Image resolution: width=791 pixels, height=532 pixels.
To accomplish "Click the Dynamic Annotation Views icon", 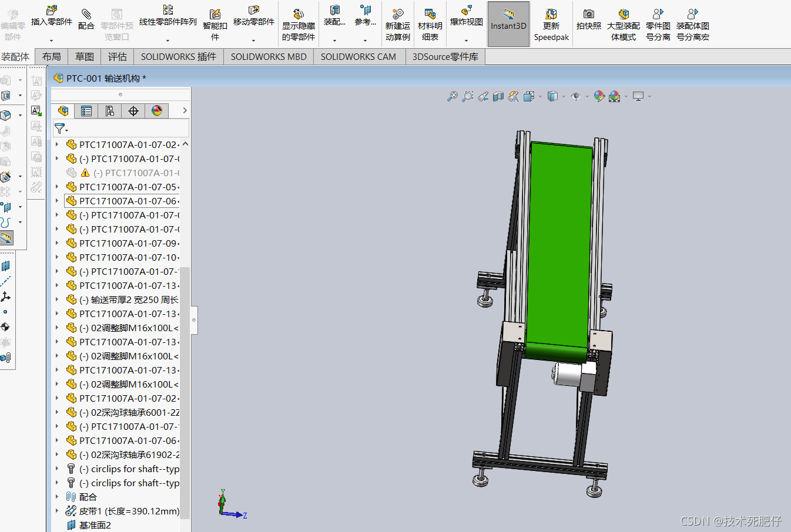I will (514, 96).
